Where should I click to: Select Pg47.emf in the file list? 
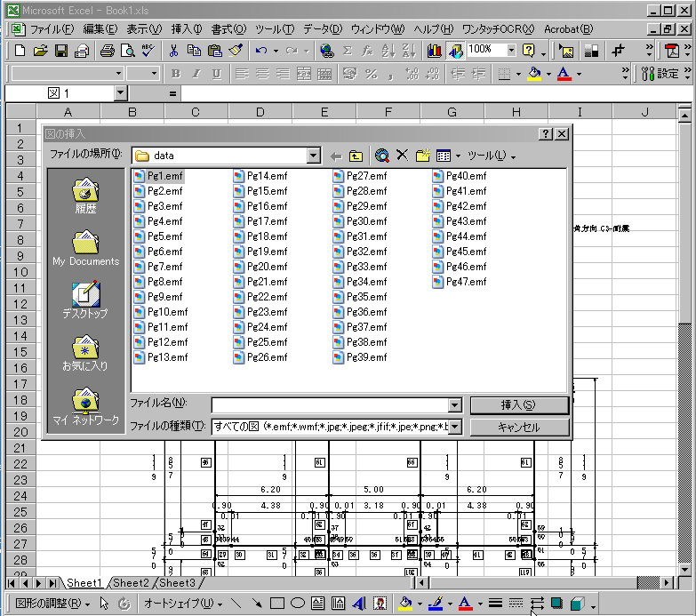pos(465,282)
